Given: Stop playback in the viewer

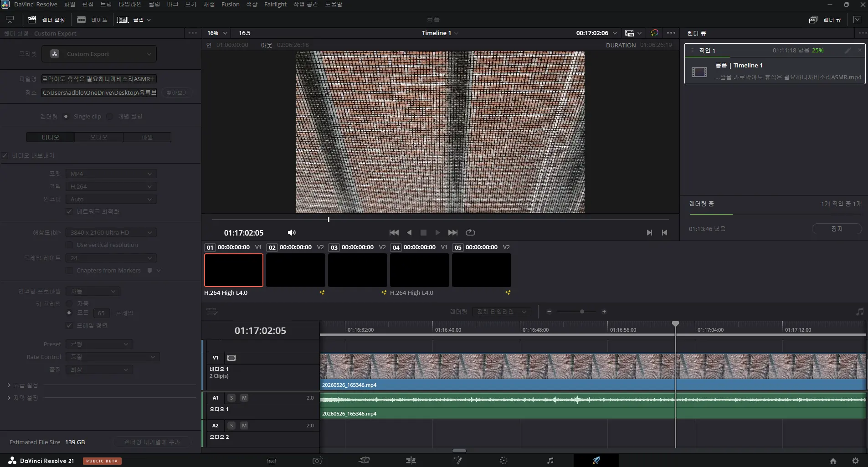Looking at the screenshot, I should pyautogui.click(x=423, y=233).
